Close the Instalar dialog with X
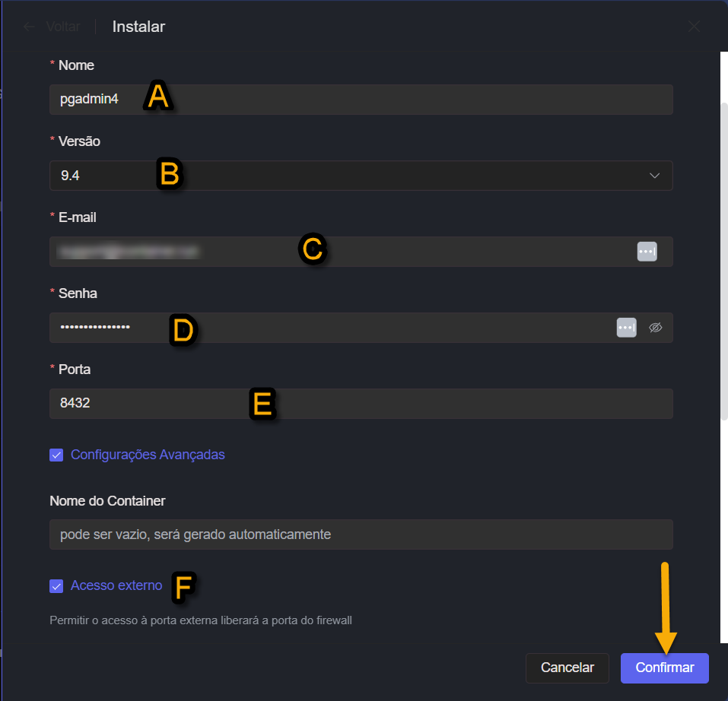The width and height of the screenshot is (728, 701). coord(694,27)
